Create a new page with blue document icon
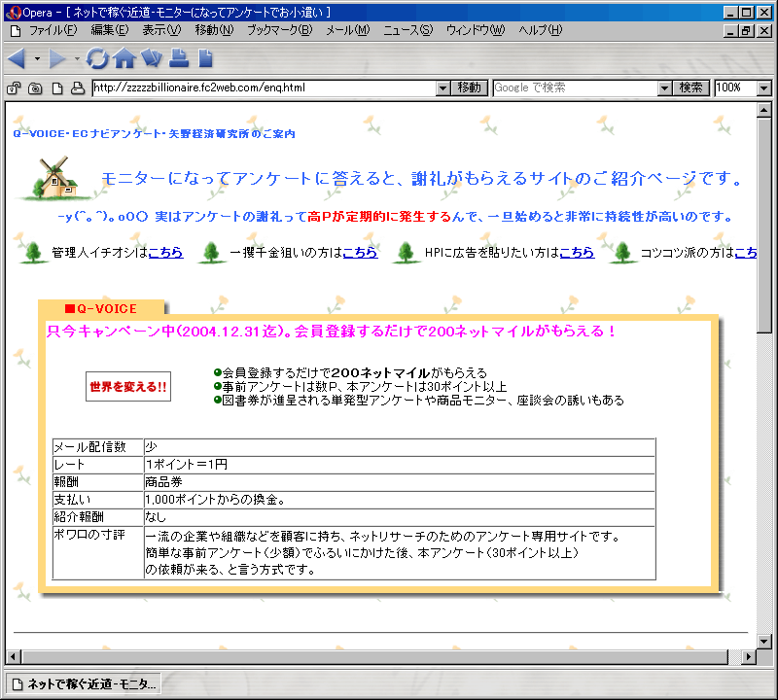The height and width of the screenshot is (700, 778). tap(205, 58)
